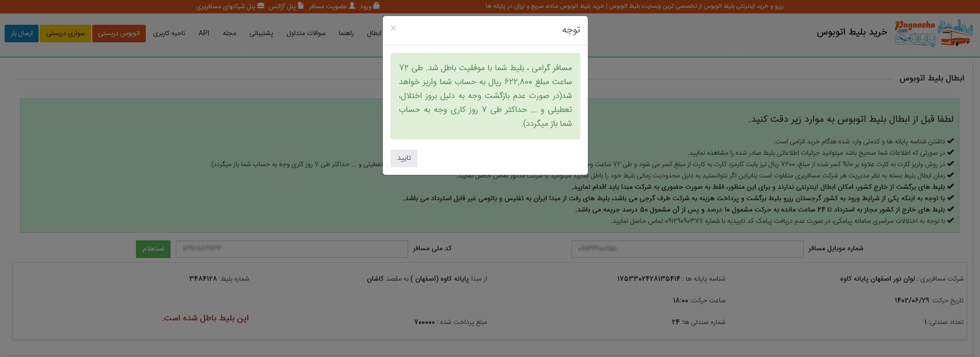Click the document icon beside پنل آژانس
The width and height of the screenshot is (980, 357).
[301, 6]
